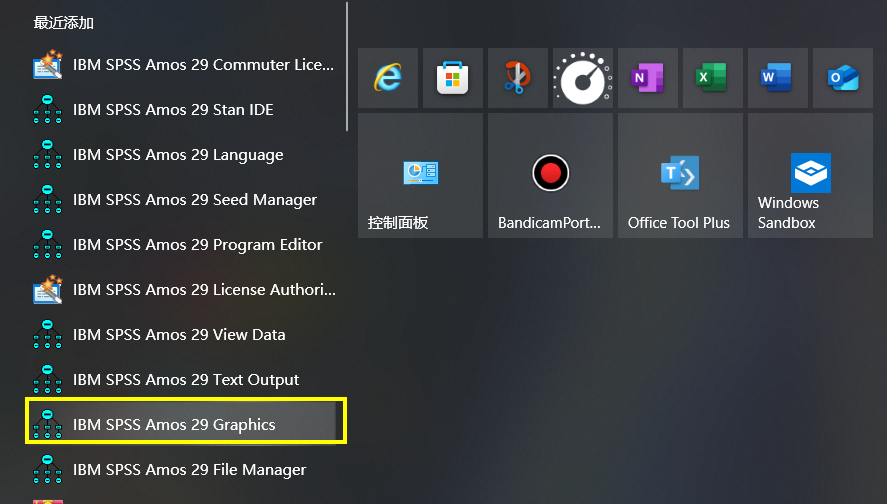Open the Snipping Tool tile
The height and width of the screenshot is (504, 887).
517,78
